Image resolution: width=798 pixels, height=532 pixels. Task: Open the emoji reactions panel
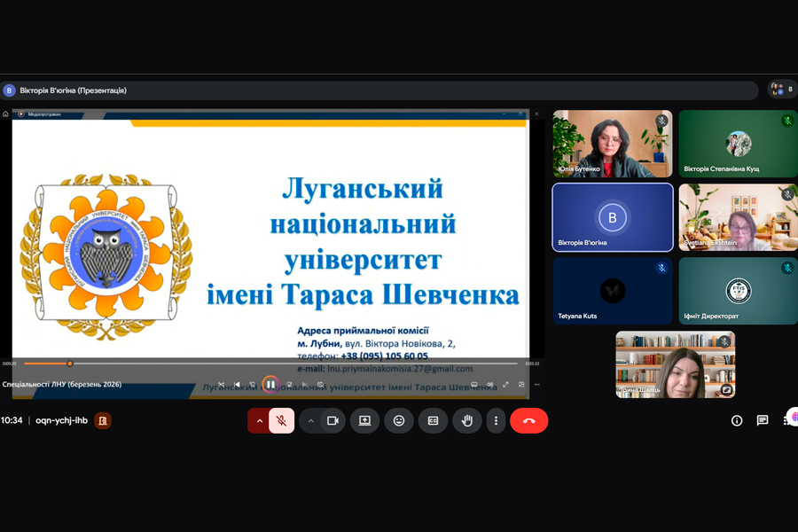[x=399, y=420]
